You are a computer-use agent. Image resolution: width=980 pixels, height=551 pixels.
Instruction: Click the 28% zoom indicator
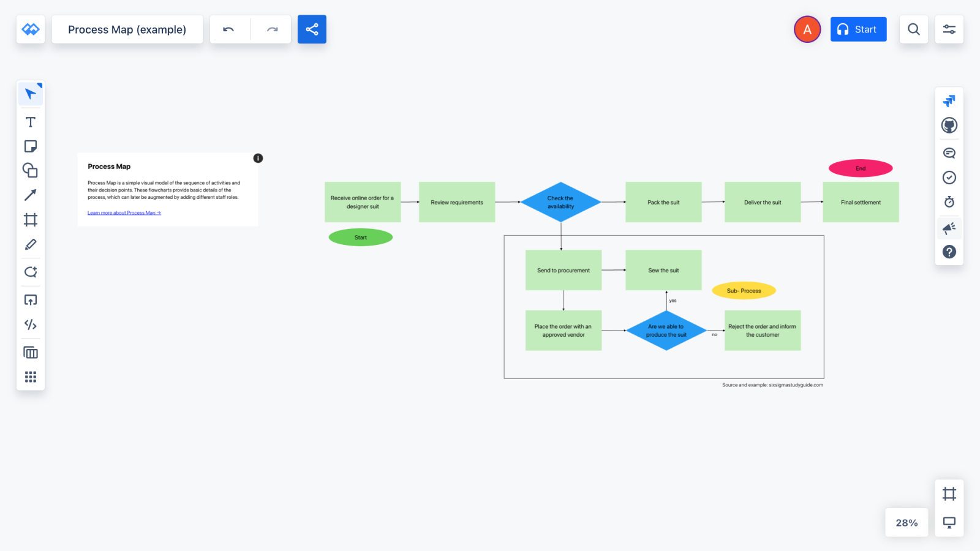(x=906, y=522)
